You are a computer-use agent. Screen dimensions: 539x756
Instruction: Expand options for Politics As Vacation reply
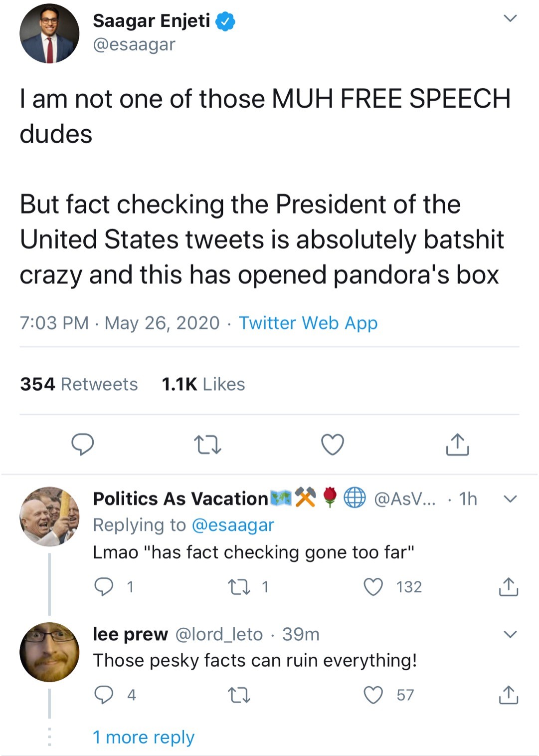coord(510,499)
